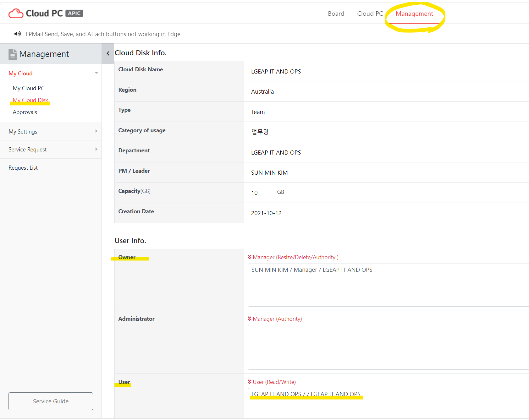Click the Owner manager list box
The image size is (529, 420).
tap(388, 285)
